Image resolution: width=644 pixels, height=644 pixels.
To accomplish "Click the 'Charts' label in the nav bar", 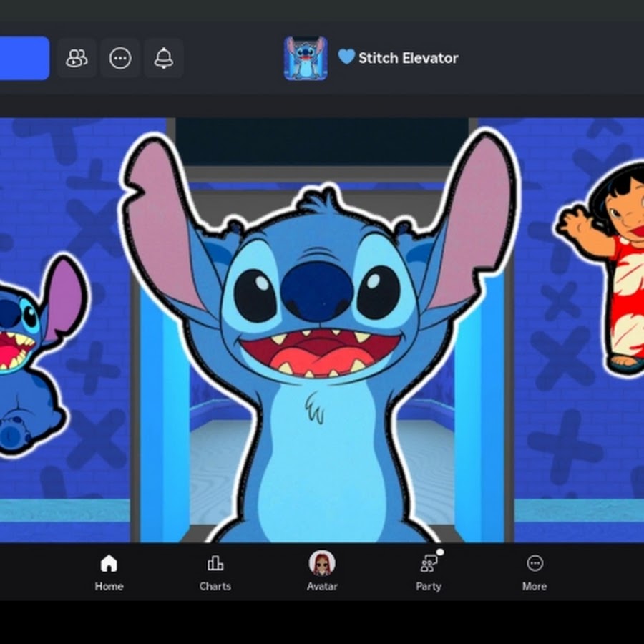I will [x=215, y=586].
